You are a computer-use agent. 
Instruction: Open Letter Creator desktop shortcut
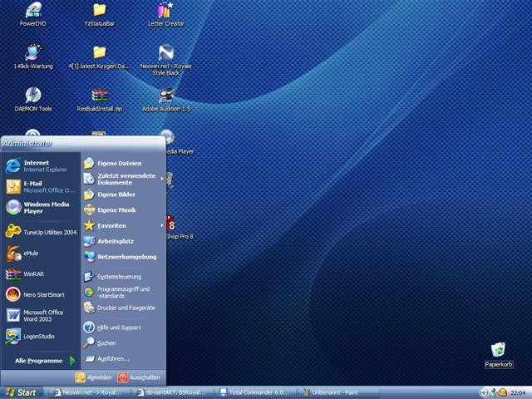[166, 14]
